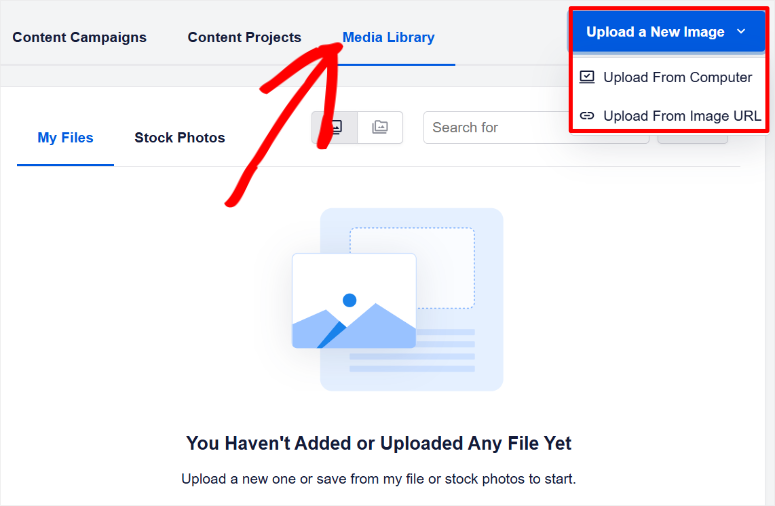
Task: Focus the Search for input field
Action: tap(497, 127)
